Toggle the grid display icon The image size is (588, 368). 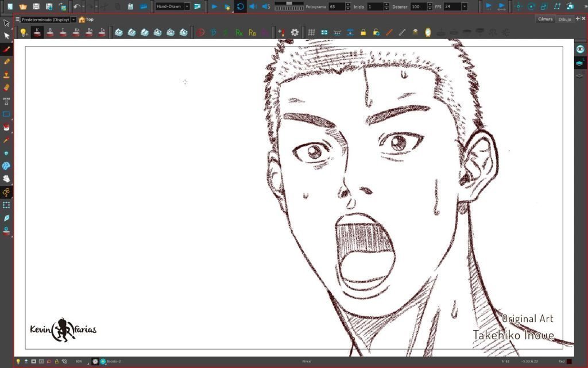311,33
